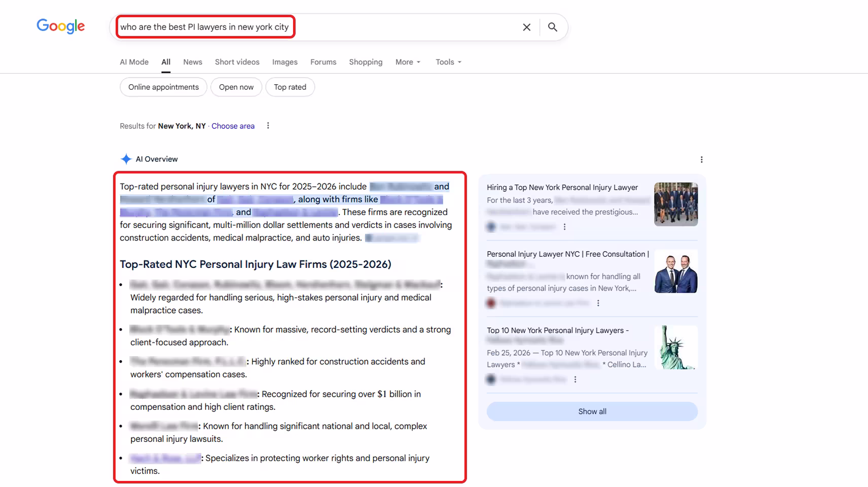Click the 'Feb 25, 2026' date text
Screen dimensions: 868x487
(509, 353)
